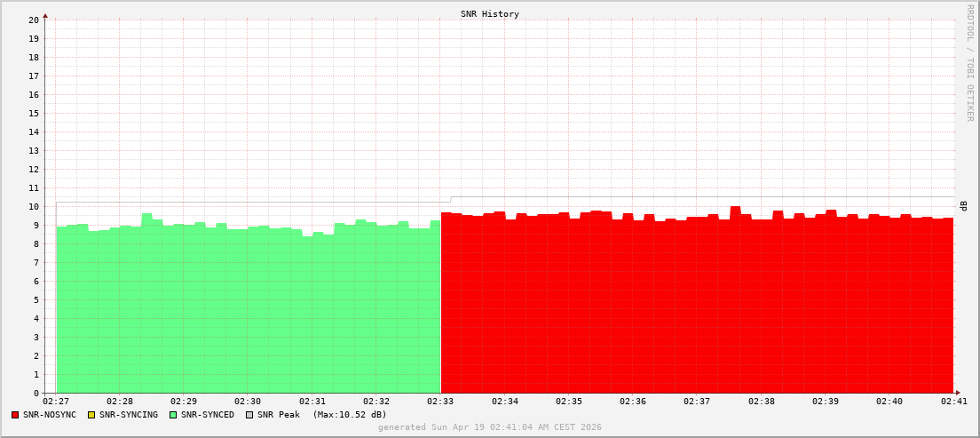980x438 pixels.
Task: Click the 02:37 time axis label
Action: point(697,402)
